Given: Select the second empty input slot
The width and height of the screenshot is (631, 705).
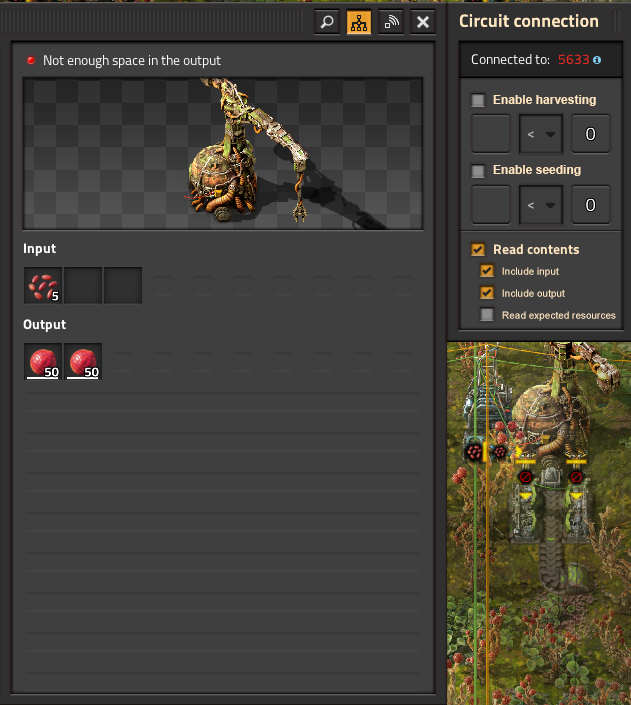Looking at the screenshot, I should (x=83, y=286).
